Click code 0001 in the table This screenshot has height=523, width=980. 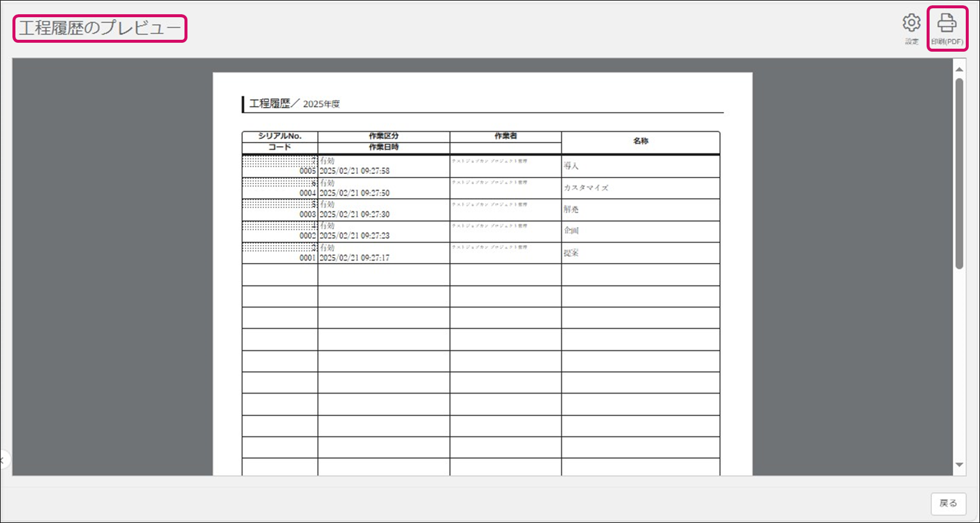307,258
